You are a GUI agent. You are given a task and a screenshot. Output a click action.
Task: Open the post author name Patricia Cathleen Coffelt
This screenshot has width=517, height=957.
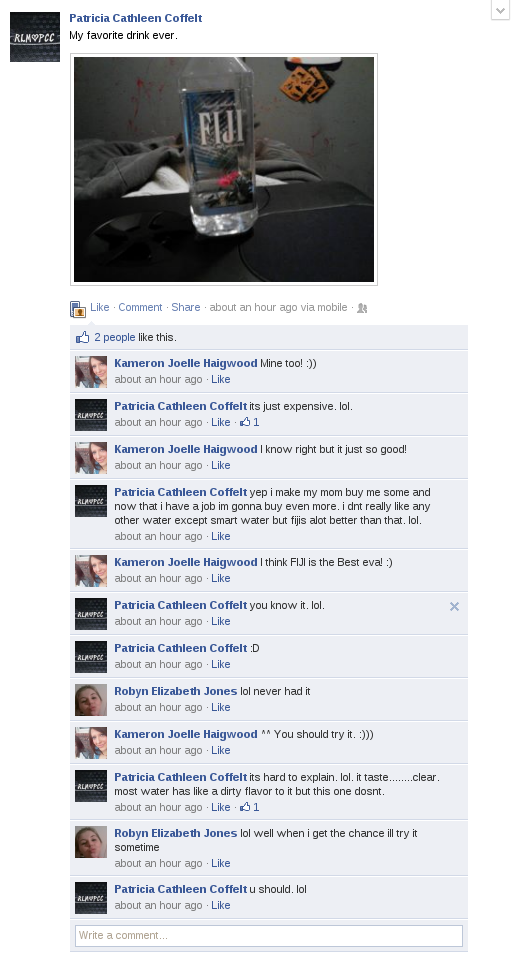136,18
